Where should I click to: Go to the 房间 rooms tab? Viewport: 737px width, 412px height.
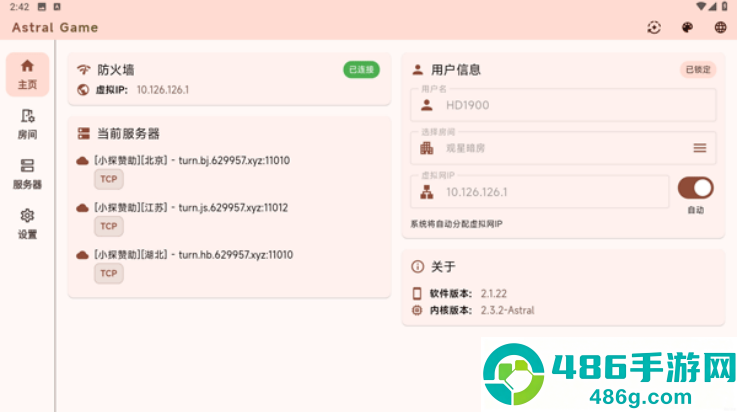(27, 124)
